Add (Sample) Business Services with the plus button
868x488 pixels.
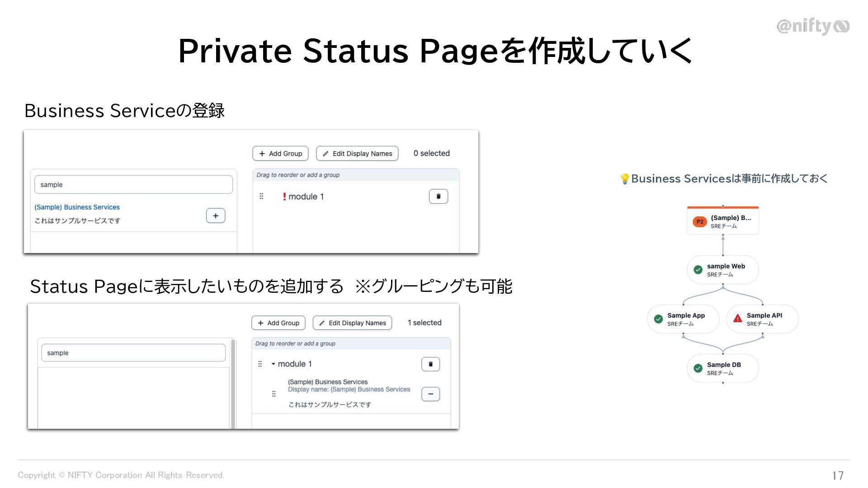216,216
